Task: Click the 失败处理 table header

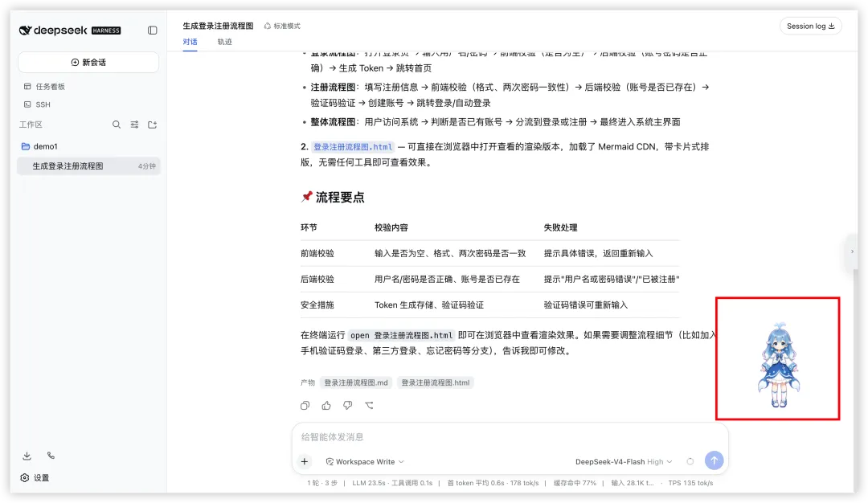Action: pos(560,228)
